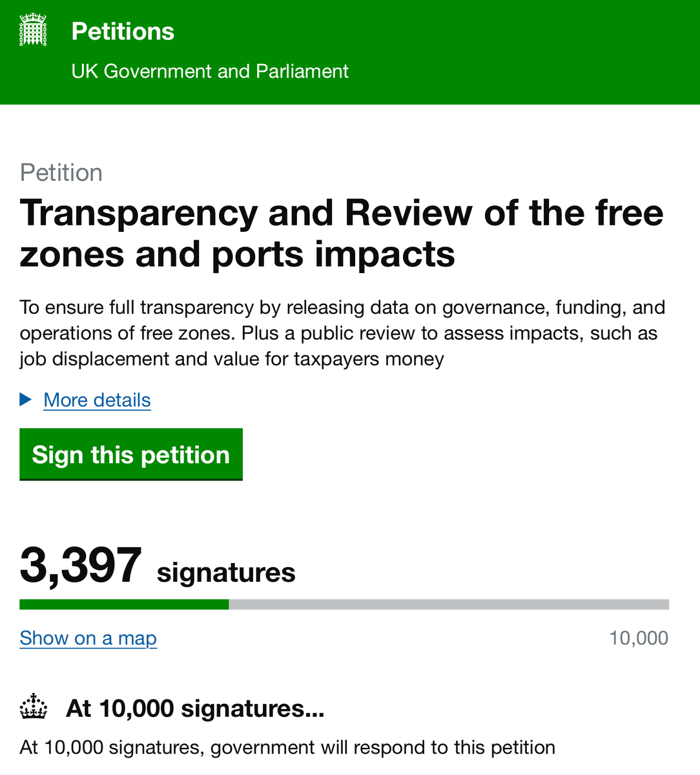Expand the More details disclosure triangle
Viewport: 700px width, 775px height.
point(26,400)
